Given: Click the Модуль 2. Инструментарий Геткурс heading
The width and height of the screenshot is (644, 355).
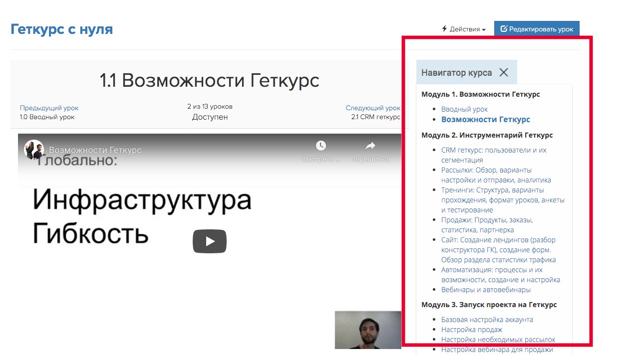Looking at the screenshot, I should point(487,135).
